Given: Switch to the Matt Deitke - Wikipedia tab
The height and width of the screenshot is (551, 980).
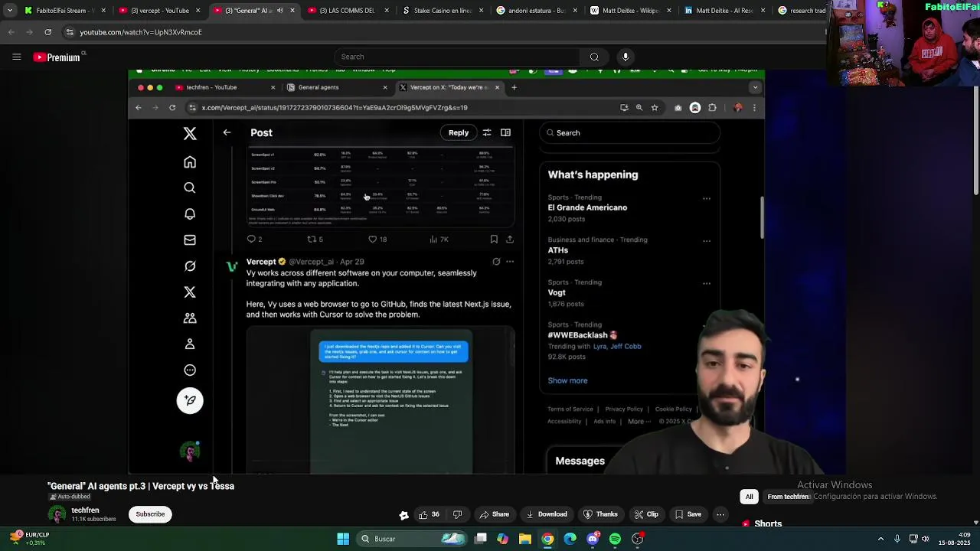Looking at the screenshot, I should click(631, 11).
